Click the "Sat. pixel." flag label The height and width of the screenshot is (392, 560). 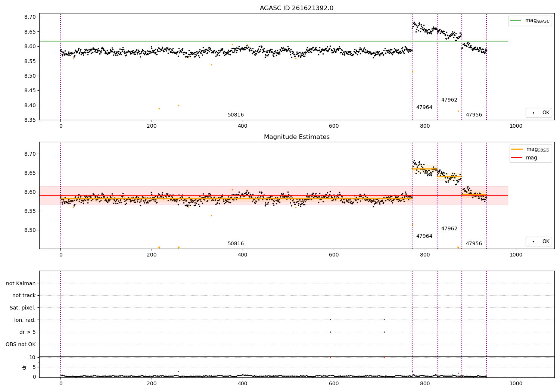(x=23, y=308)
